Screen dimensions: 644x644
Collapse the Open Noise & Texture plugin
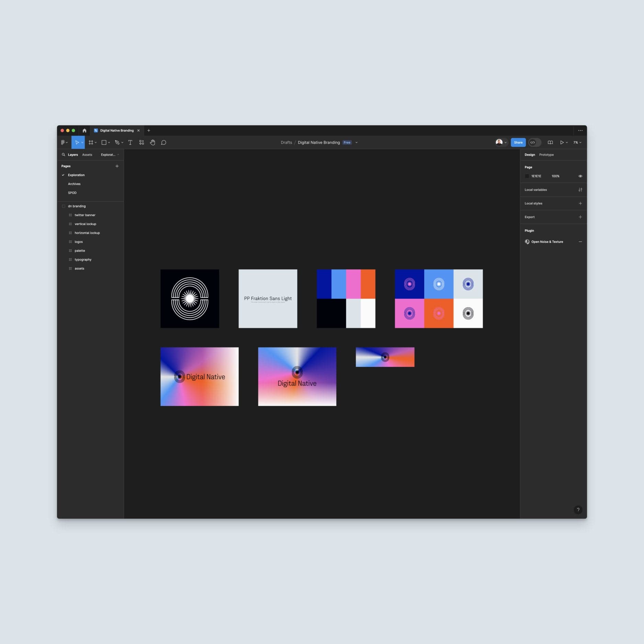[580, 241]
